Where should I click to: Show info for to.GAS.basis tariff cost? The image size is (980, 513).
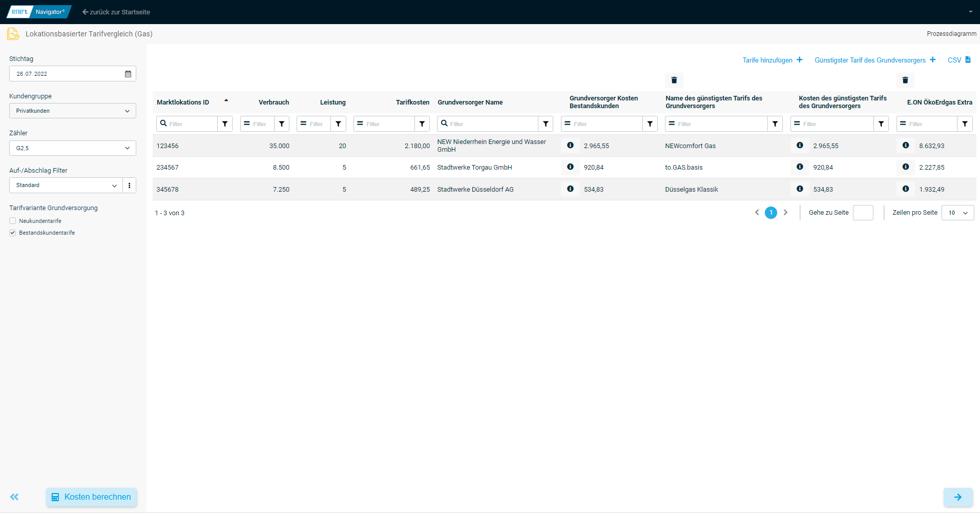pyautogui.click(x=800, y=167)
